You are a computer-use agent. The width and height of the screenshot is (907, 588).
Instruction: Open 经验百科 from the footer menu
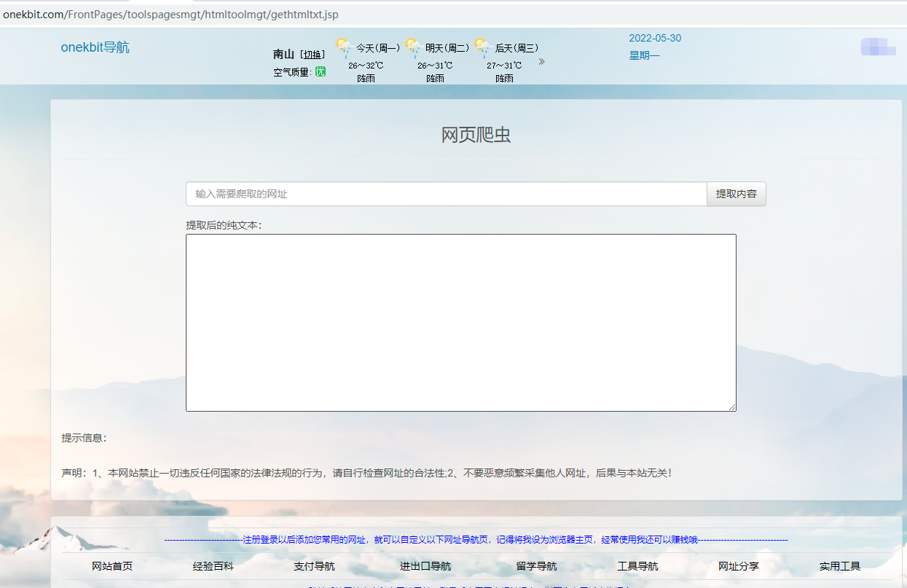click(213, 565)
